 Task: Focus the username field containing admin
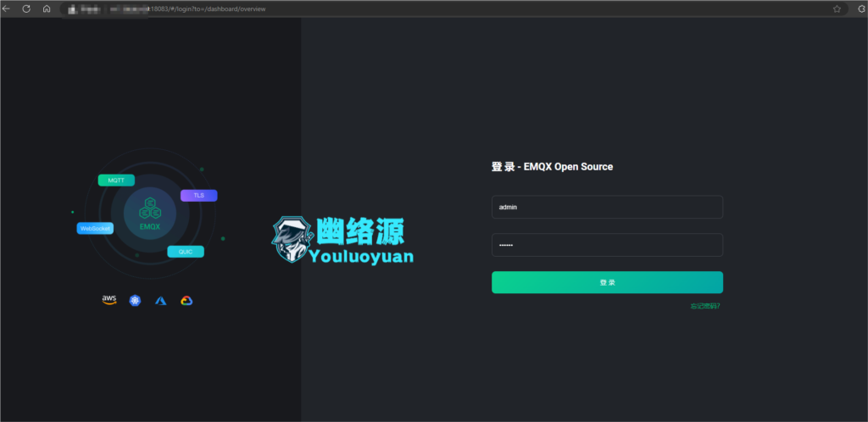click(607, 207)
